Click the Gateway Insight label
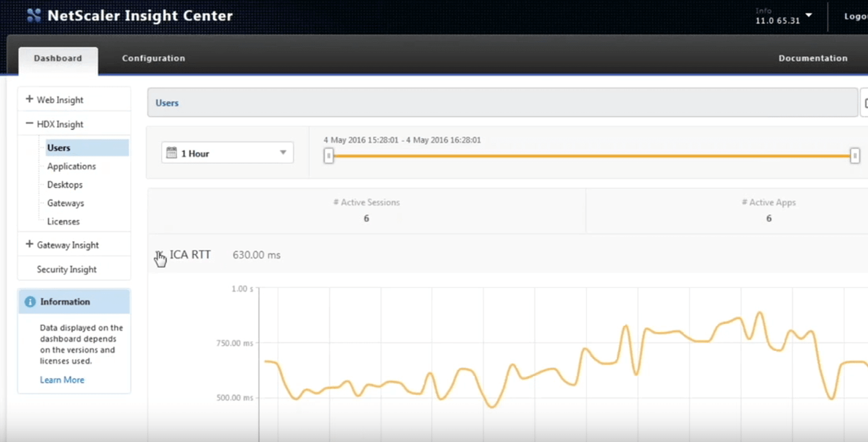 [x=68, y=245]
